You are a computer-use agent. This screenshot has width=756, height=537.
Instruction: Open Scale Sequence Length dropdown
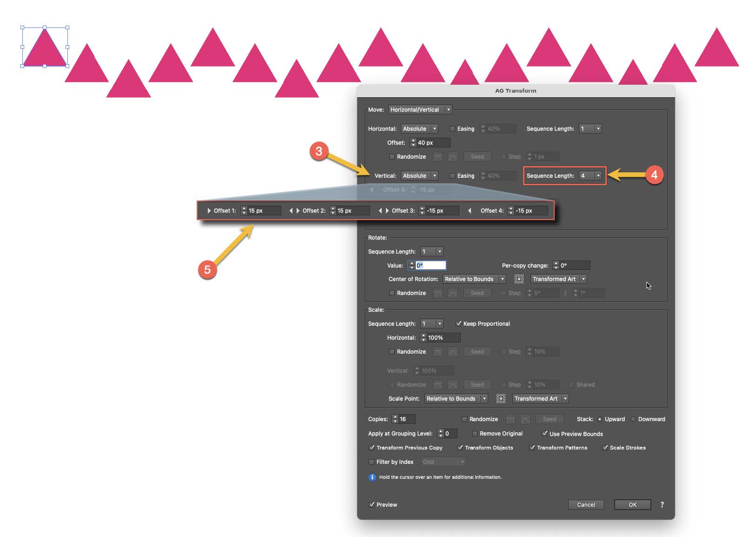431,324
